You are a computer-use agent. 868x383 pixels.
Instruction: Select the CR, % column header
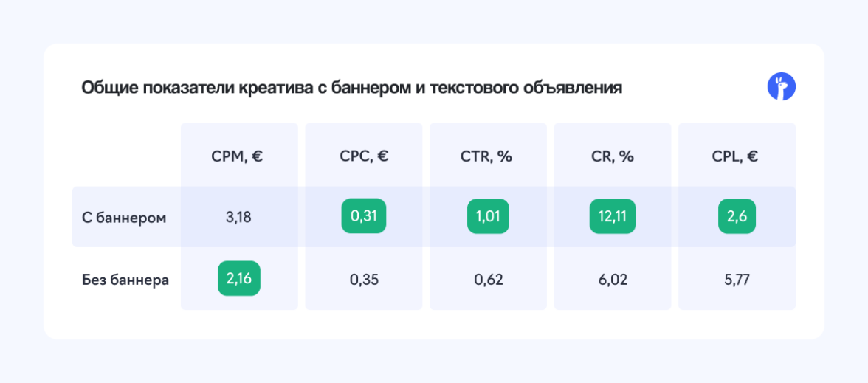(613, 156)
